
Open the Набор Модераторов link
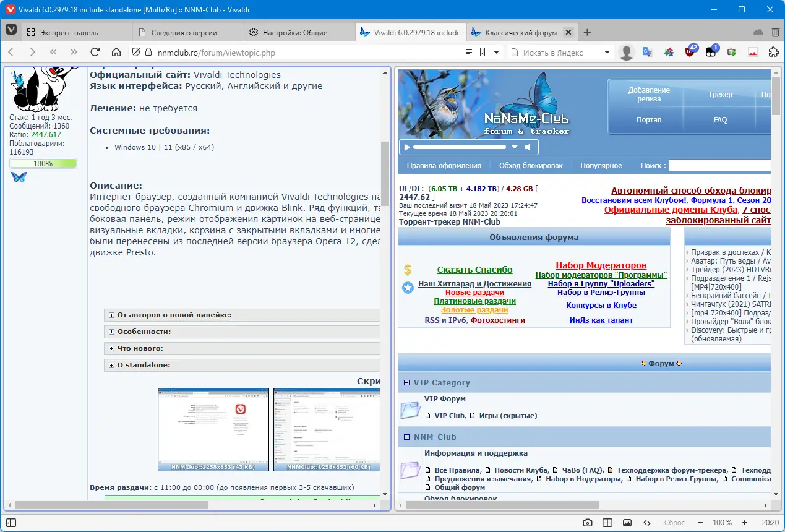tap(601, 265)
